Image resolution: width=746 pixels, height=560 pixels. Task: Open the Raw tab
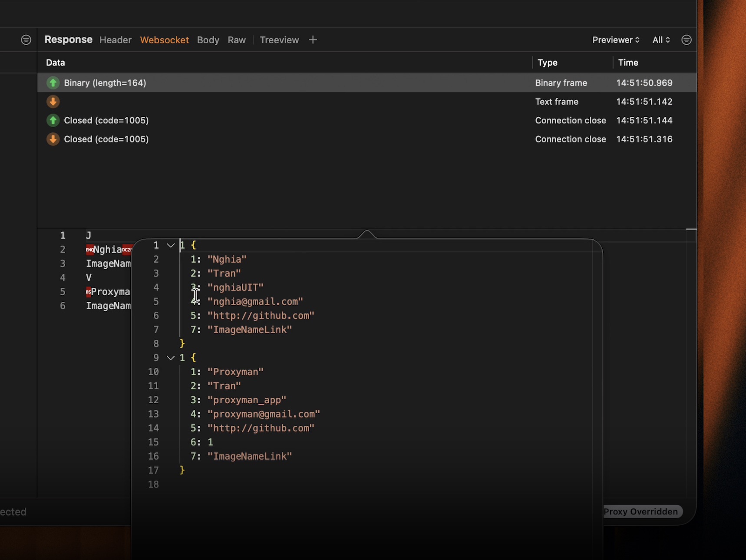(x=237, y=40)
